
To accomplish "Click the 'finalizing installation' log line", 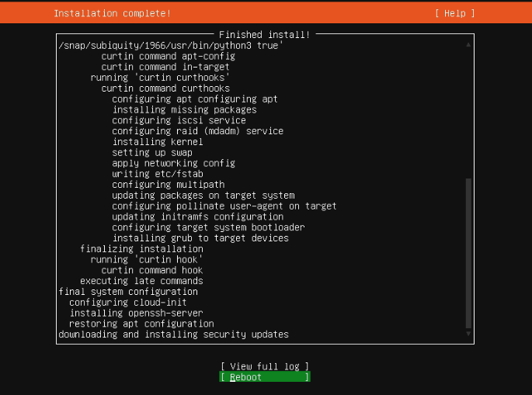I will coord(141,249).
